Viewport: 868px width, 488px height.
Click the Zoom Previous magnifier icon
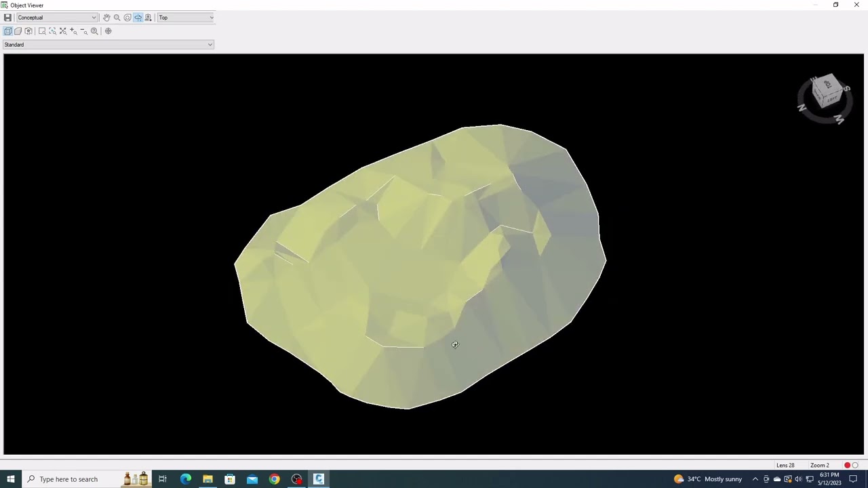coord(94,31)
